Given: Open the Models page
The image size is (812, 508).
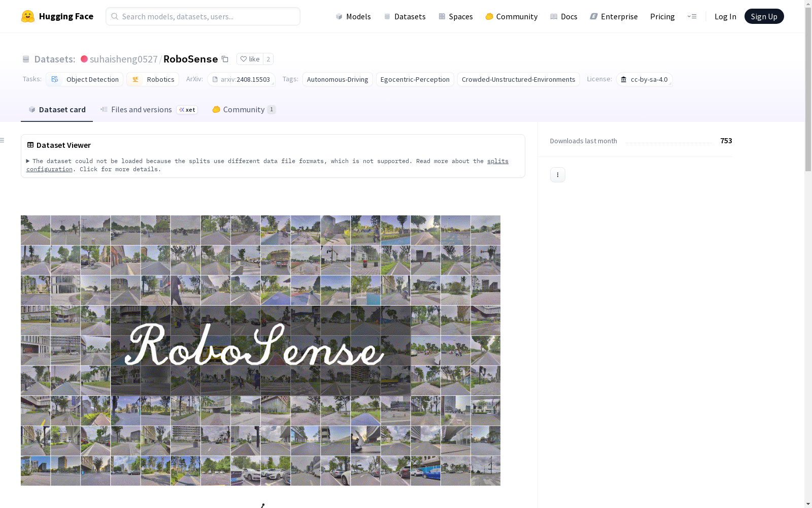Looking at the screenshot, I should tap(353, 16).
